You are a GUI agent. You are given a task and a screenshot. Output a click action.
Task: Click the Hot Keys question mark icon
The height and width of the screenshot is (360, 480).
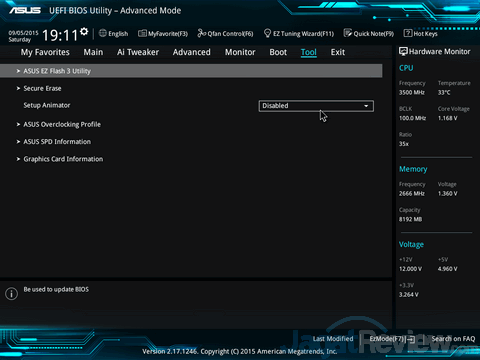coord(408,33)
